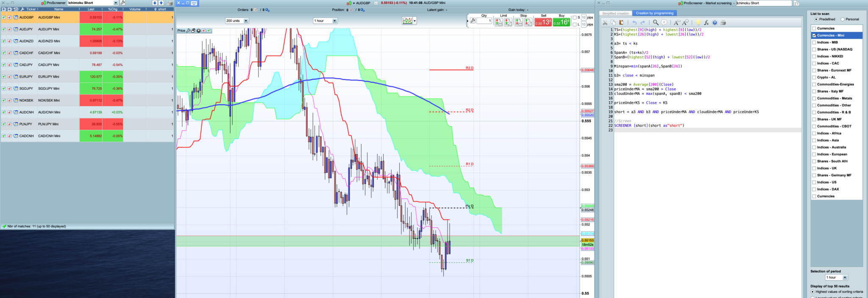Switch to Creation by programming tab
868x298 pixels.
pyautogui.click(x=654, y=13)
